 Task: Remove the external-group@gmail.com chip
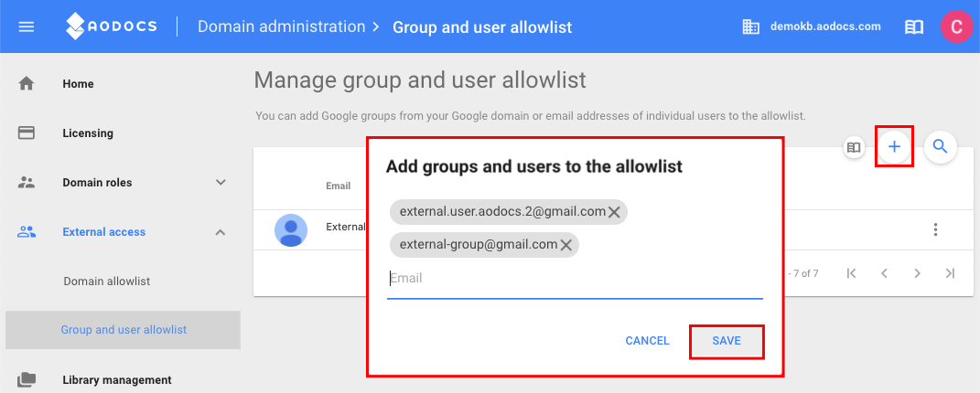tap(566, 245)
